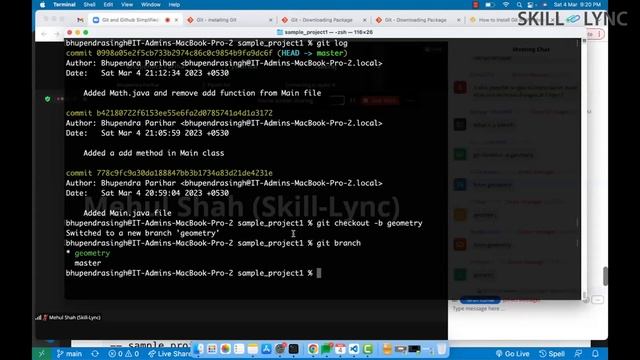This screenshot has height=360, width=640.
Task: Open the Trash in the dock
Action: point(441,349)
